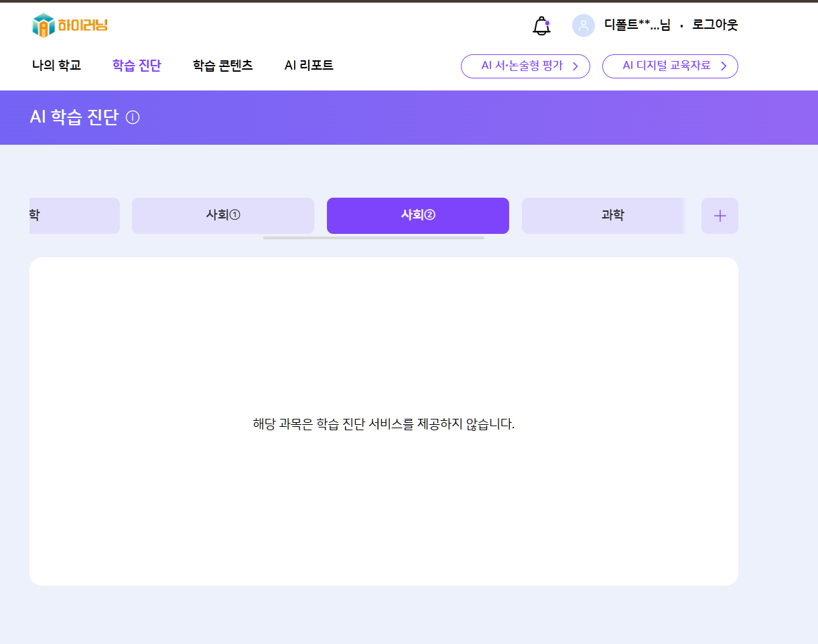Click the arrow in AI 디지털 교육자료
Viewport: 818px width, 644px height.
[724, 66]
